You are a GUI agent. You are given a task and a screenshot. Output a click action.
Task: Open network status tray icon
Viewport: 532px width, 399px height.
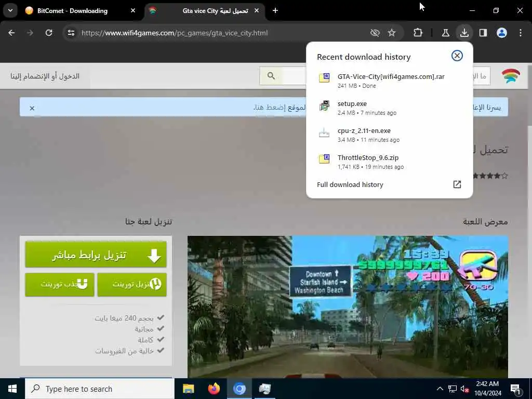pos(453,389)
